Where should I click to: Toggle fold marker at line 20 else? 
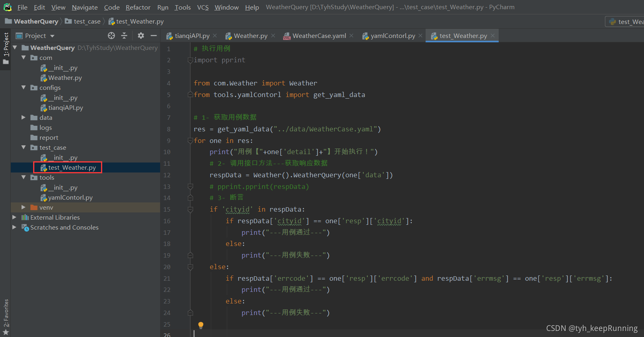pyautogui.click(x=190, y=267)
